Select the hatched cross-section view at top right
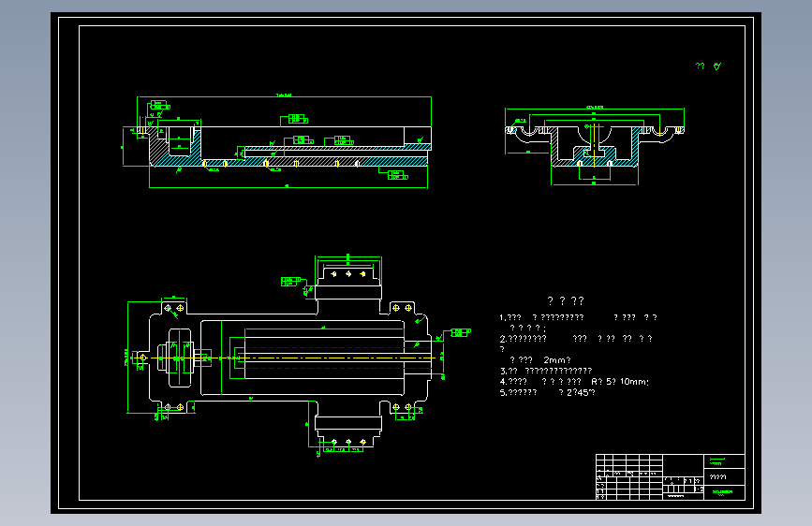 click(595, 145)
